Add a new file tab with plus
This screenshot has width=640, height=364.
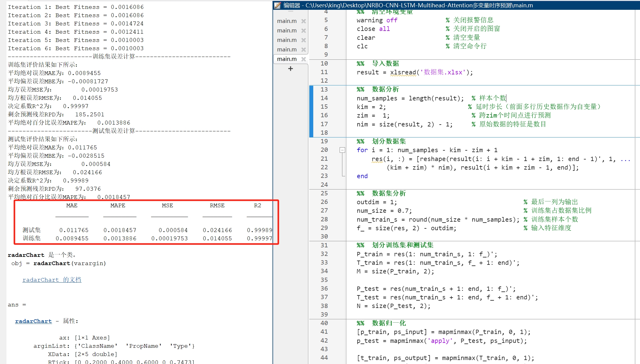290,69
